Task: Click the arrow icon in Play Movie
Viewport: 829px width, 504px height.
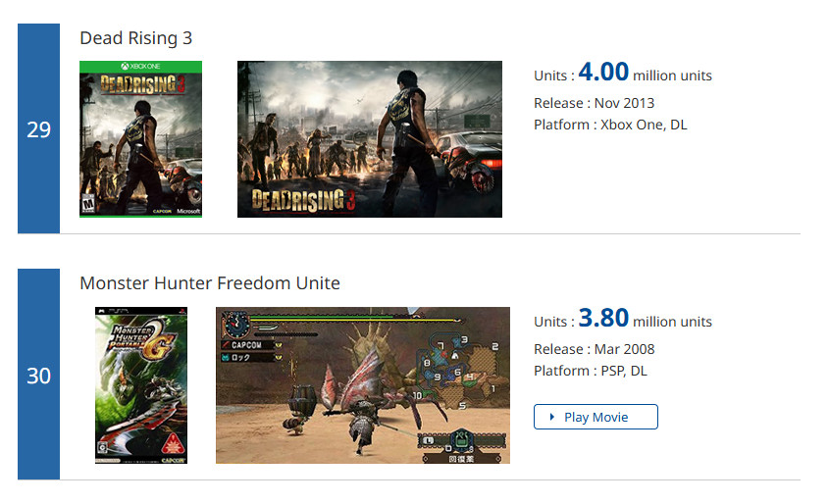Action: (552, 417)
